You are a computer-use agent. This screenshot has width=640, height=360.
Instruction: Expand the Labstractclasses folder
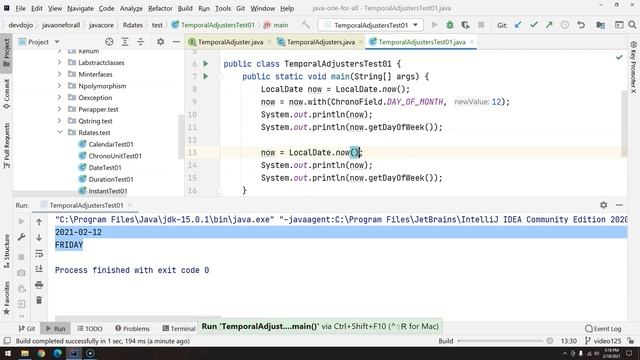click(x=60, y=62)
